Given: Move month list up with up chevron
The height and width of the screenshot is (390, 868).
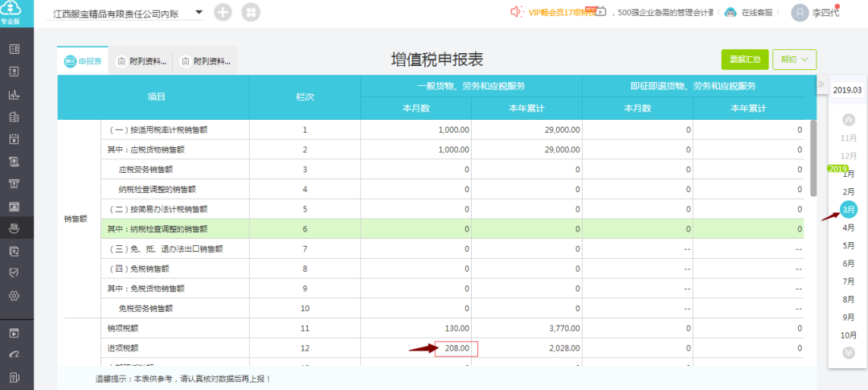Looking at the screenshot, I should point(848,119).
